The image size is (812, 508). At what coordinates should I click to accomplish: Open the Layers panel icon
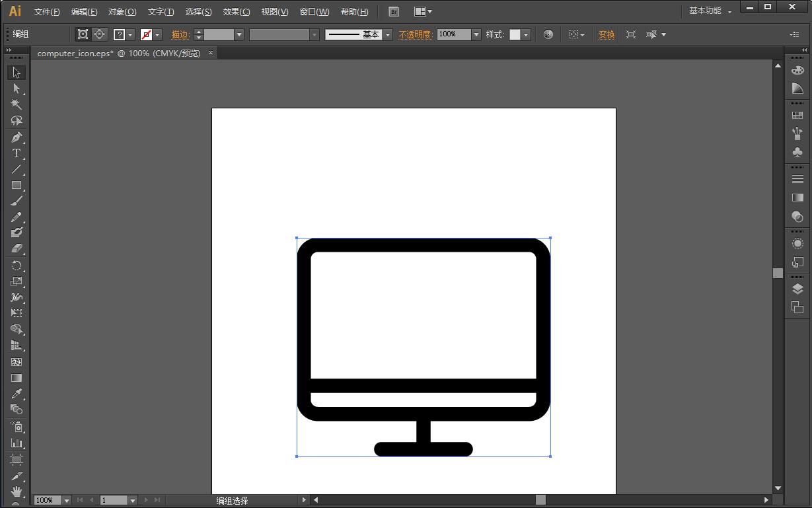797,289
